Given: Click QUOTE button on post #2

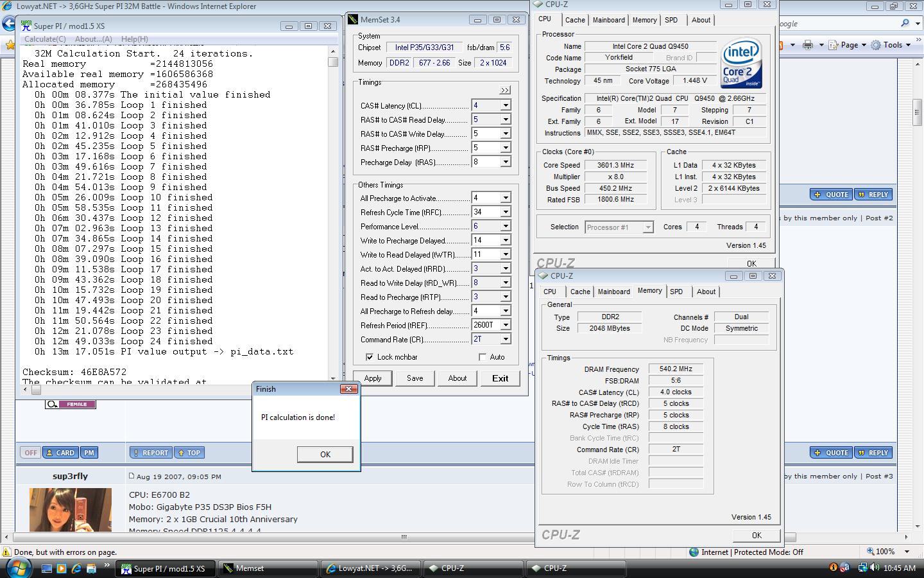Looking at the screenshot, I should click(831, 195).
